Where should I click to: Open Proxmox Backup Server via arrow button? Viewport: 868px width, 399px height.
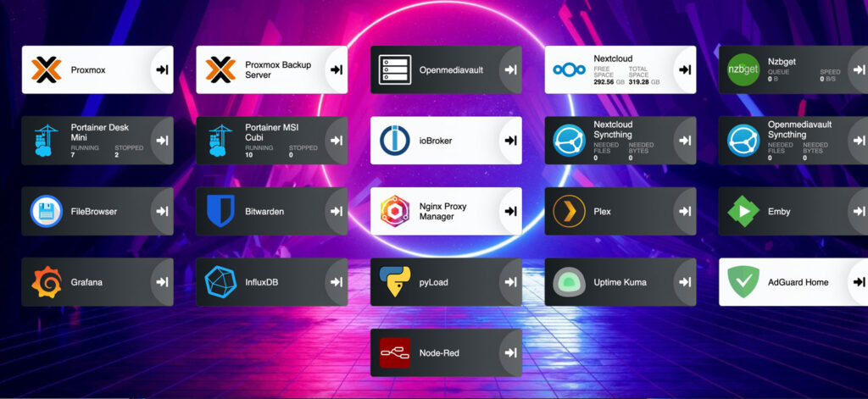pyautogui.click(x=336, y=69)
